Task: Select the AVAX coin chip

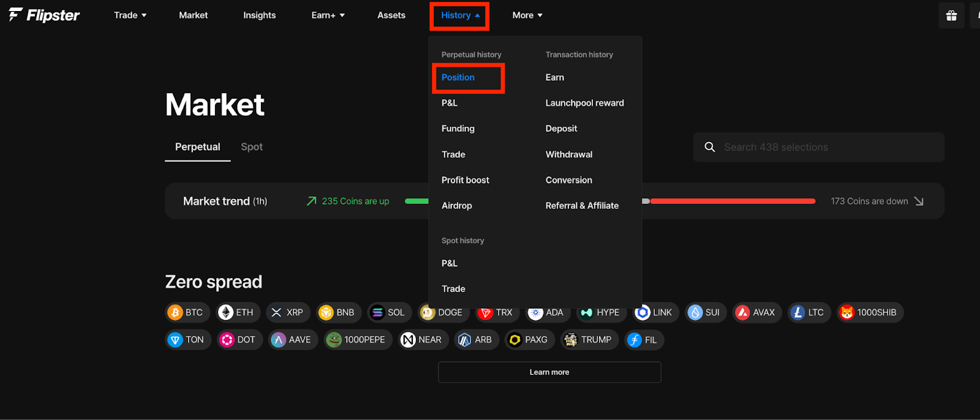Action: [x=757, y=312]
